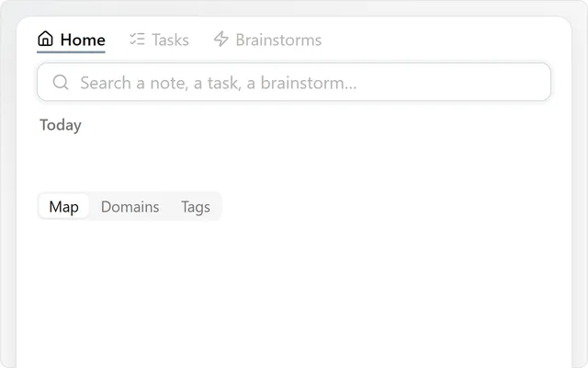Click the blank map canvas below Map
The image size is (588, 368).
tap(294, 293)
